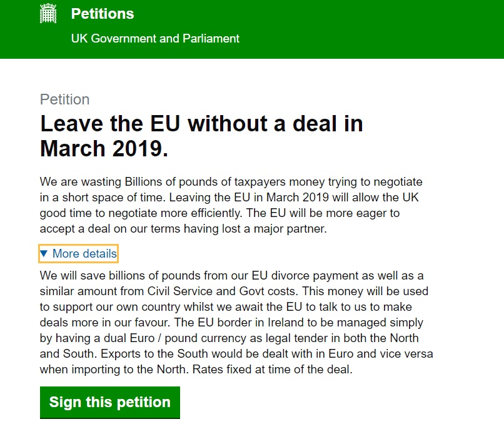Click an empty area of the green header banner
This screenshot has width=504, height=434.
pyautogui.click(x=375, y=29)
